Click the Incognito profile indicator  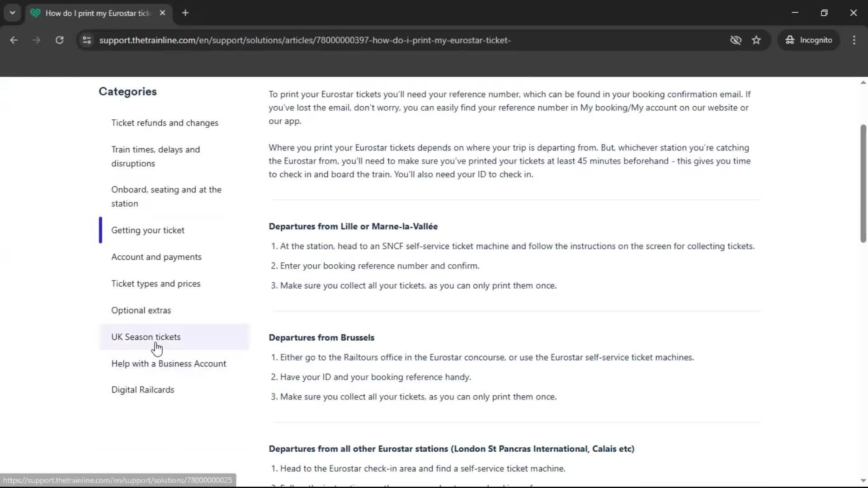point(809,40)
